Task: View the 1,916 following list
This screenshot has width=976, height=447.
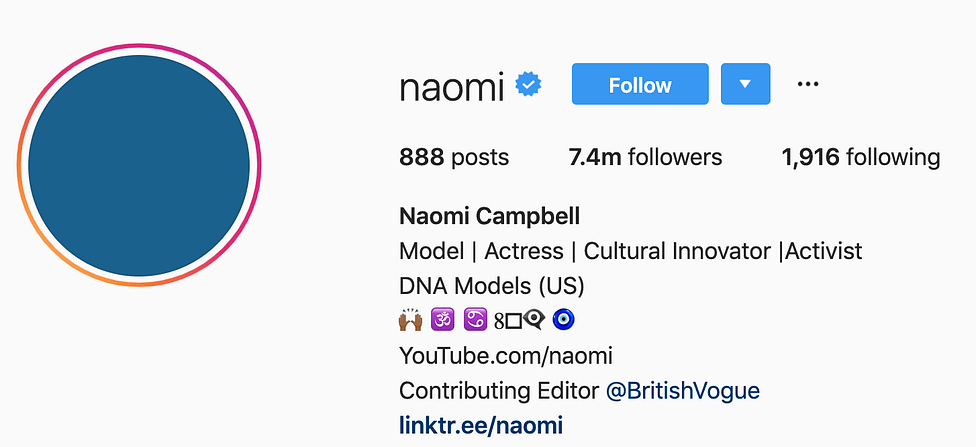Action: click(x=861, y=158)
